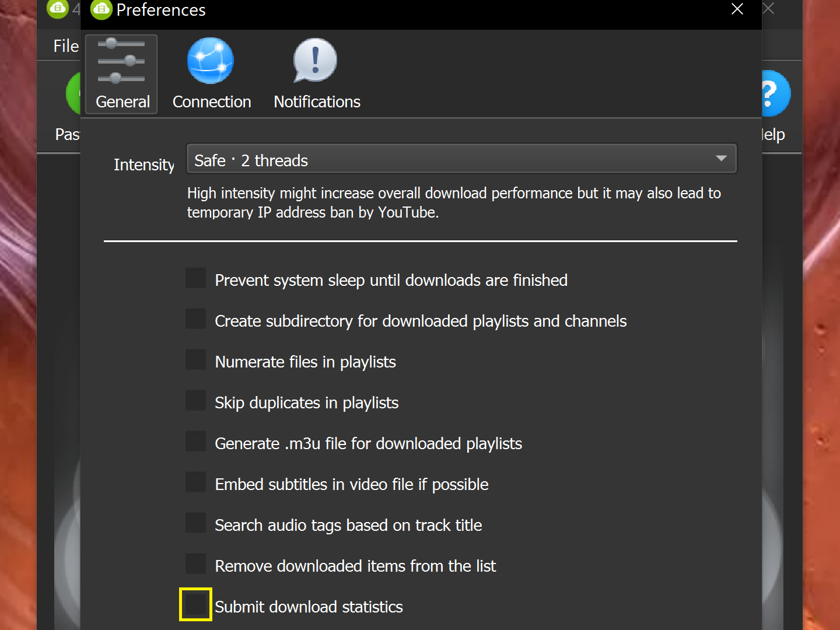Check Create subdirectory for downloaded playlists
This screenshot has width=840, height=630.
click(x=196, y=319)
